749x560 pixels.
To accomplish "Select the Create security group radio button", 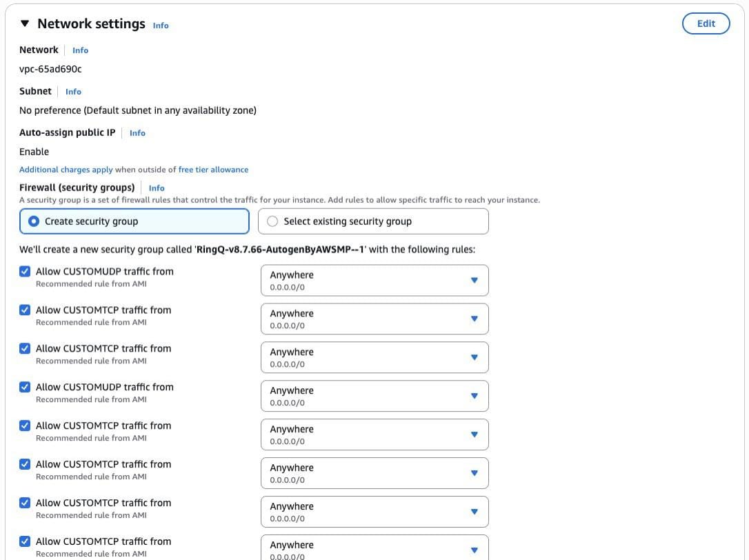I will tap(34, 221).
